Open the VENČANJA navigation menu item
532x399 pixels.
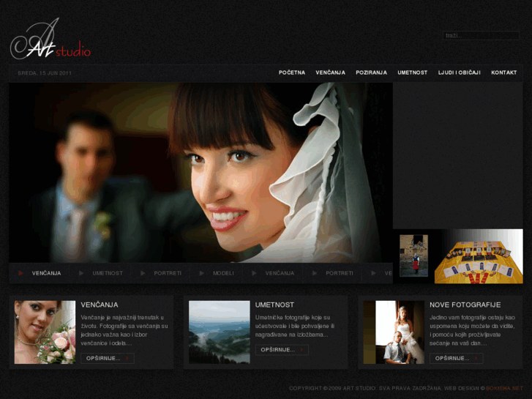click(x=330, y=72)
